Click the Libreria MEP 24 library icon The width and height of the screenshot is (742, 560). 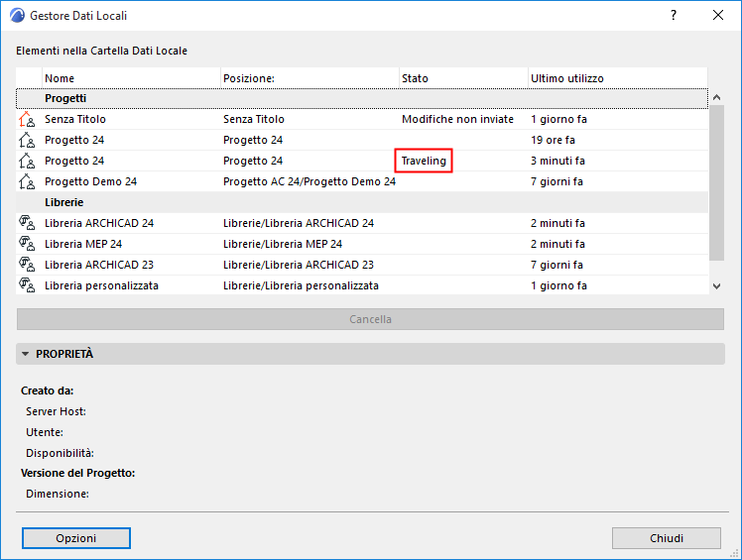coord(27,244)
